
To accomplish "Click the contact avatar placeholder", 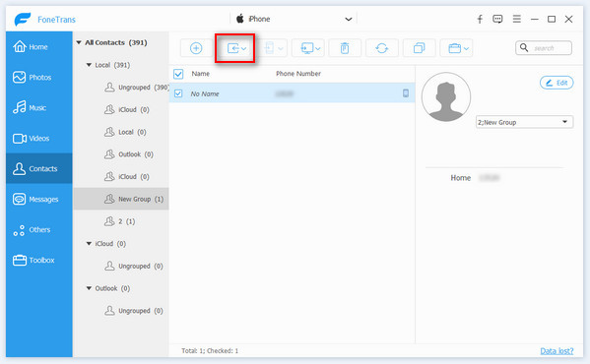I will pos(446,97).
